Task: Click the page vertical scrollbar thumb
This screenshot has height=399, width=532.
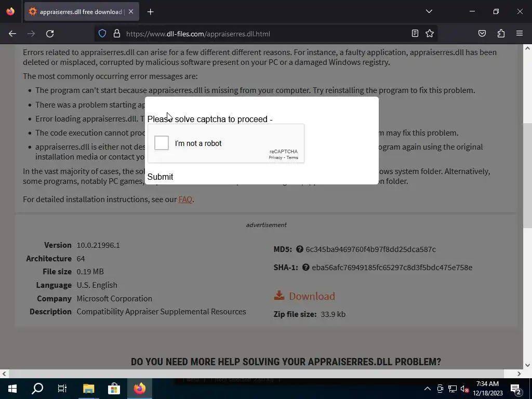Action: (528, 176)
